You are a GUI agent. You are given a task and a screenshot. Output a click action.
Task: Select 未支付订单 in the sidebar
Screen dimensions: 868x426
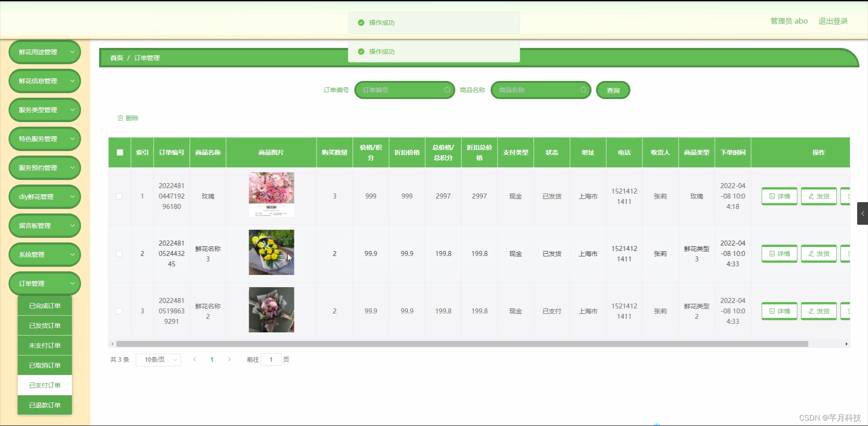click(x=44, y=345)
